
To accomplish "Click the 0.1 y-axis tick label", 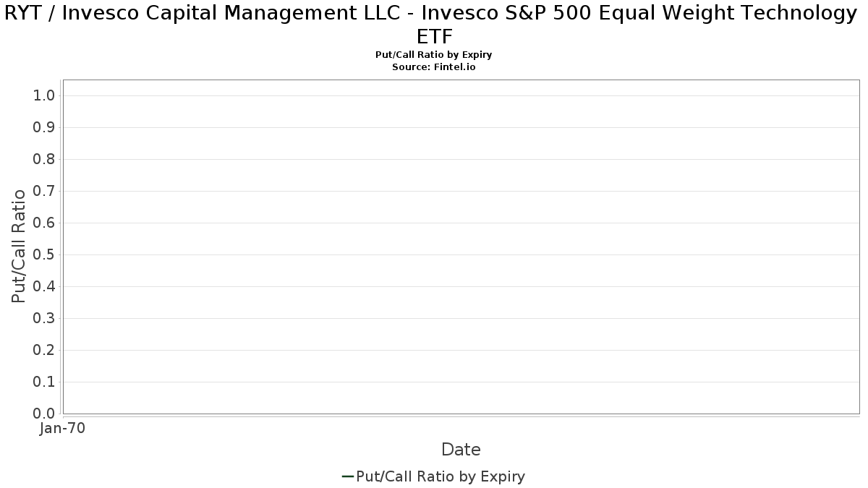I will [44, 382].
